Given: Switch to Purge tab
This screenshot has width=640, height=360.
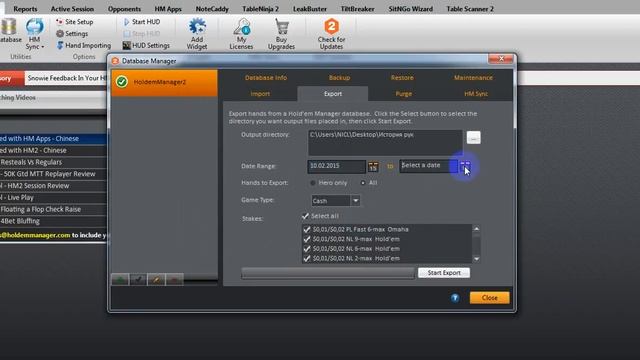Looking at the screenshot, I should click(x=403, y=94).
